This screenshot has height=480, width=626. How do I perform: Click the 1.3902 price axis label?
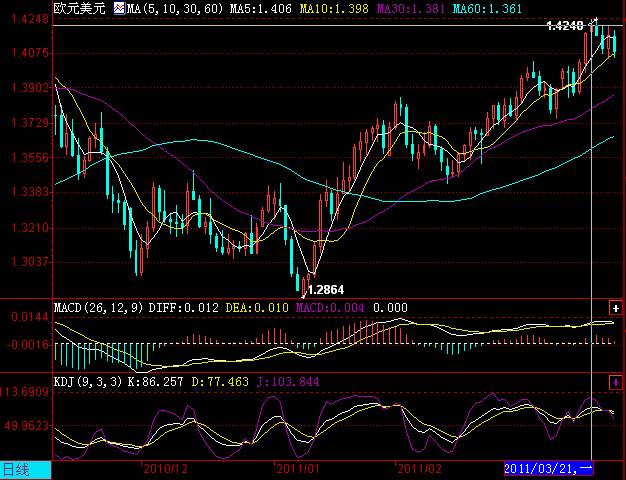(x=30, y=87)
